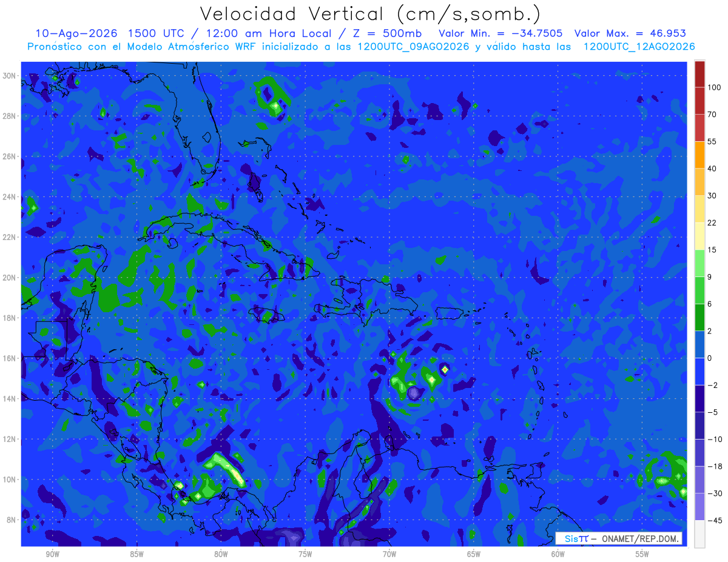Click the colorbar label '22'
The height and width of the screenshot is (562, 728).
coord(713,222)
